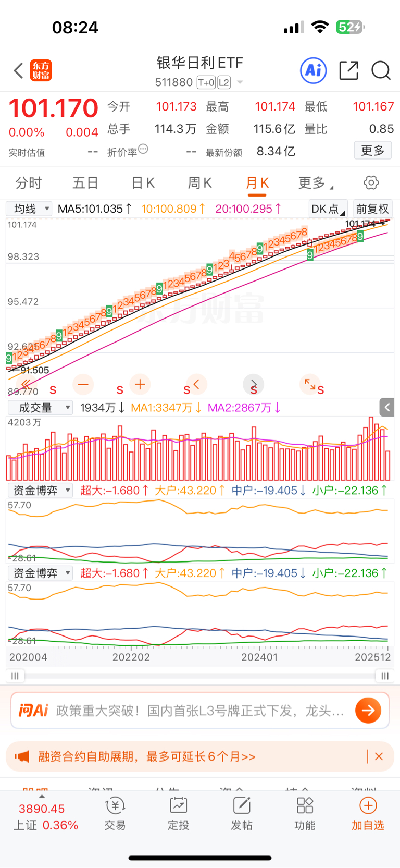Add to watchlist via 加自选 icon
The width and height of the screenshot is (400, 868).
pyautogui.click(x=368, y=813)
